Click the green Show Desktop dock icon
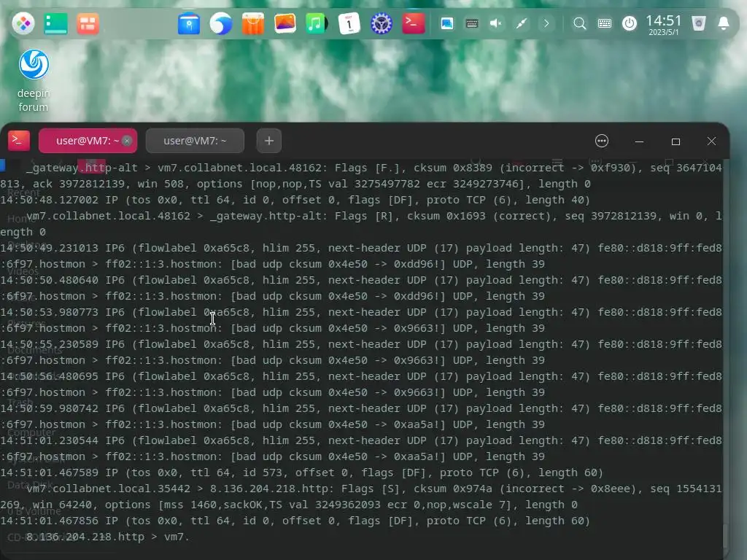747x560 pixels. 55,23
